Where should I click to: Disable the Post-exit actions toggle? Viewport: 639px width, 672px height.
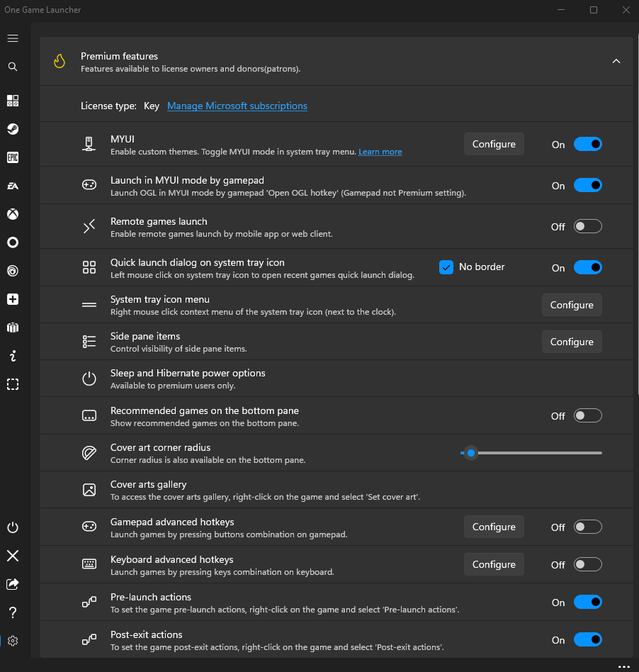(587, 639)
